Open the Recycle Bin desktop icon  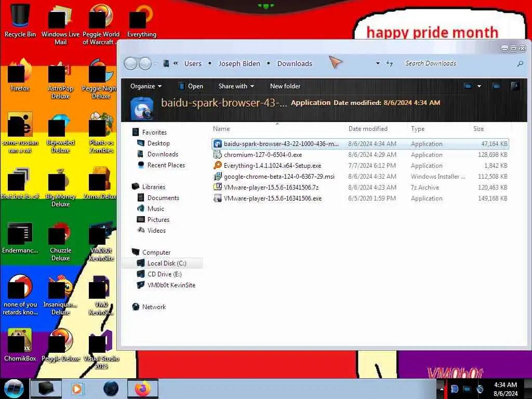[20, 20]
